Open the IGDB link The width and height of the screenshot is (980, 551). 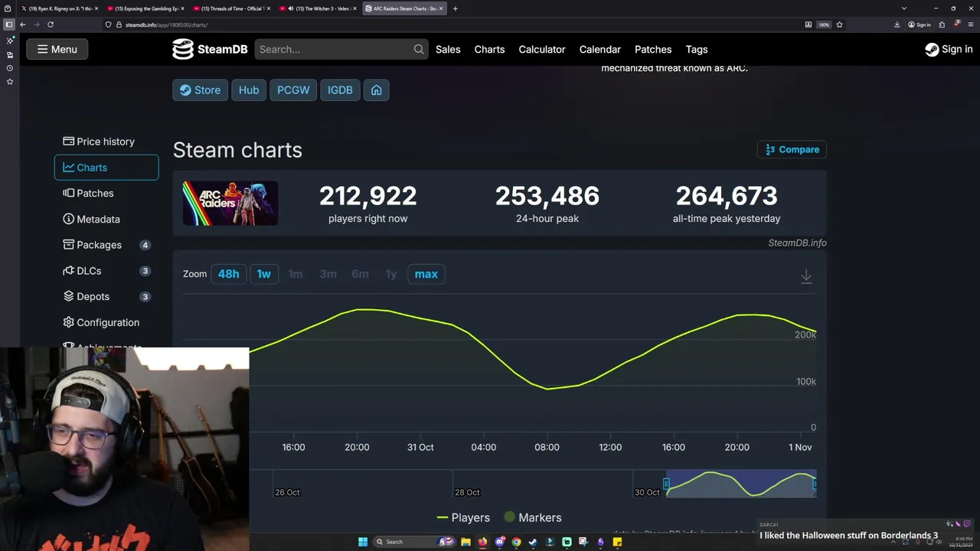340,90
